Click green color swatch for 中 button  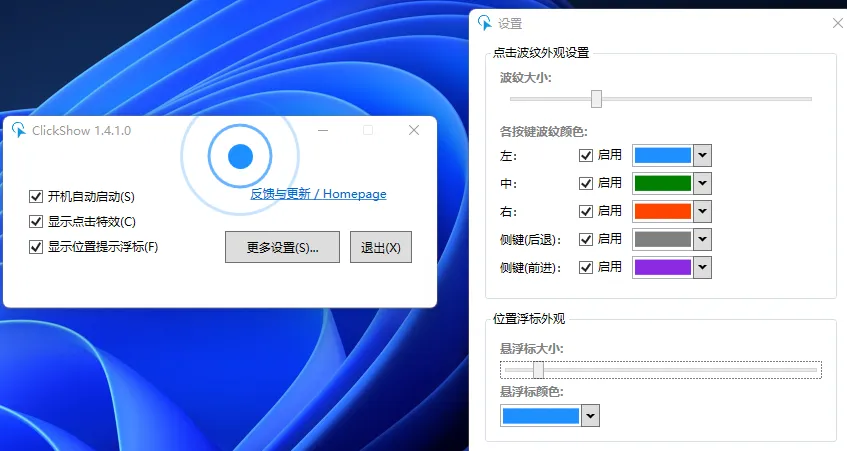point(663,184)
